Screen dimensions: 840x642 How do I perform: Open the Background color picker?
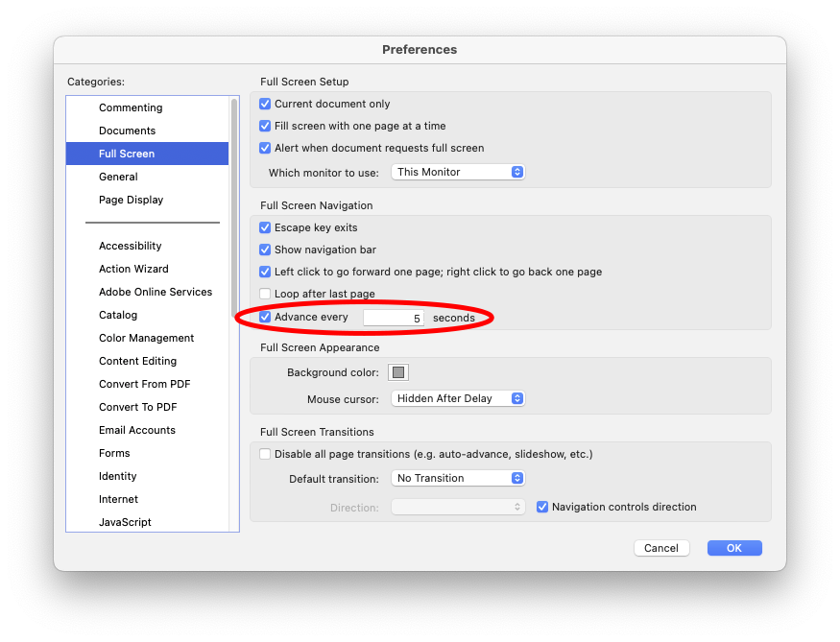tap(397, 372)
